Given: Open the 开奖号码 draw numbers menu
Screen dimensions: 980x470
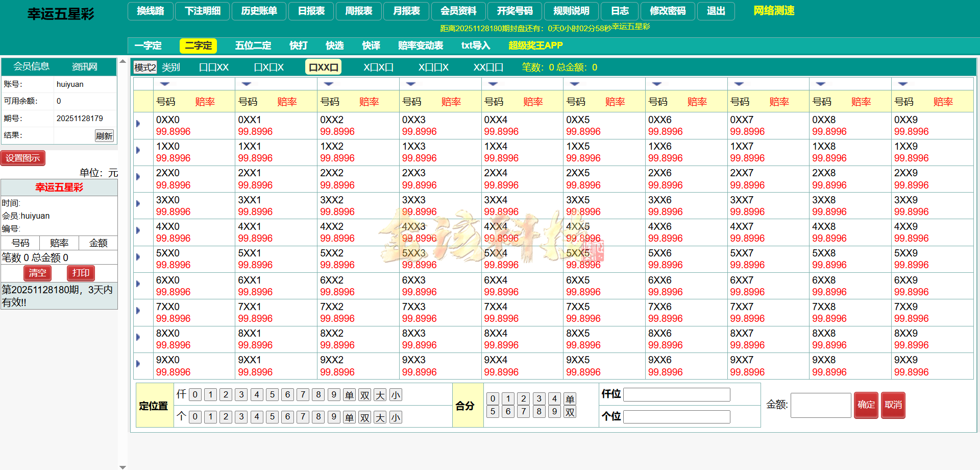Looking at the screenshot, I should 514,11.
